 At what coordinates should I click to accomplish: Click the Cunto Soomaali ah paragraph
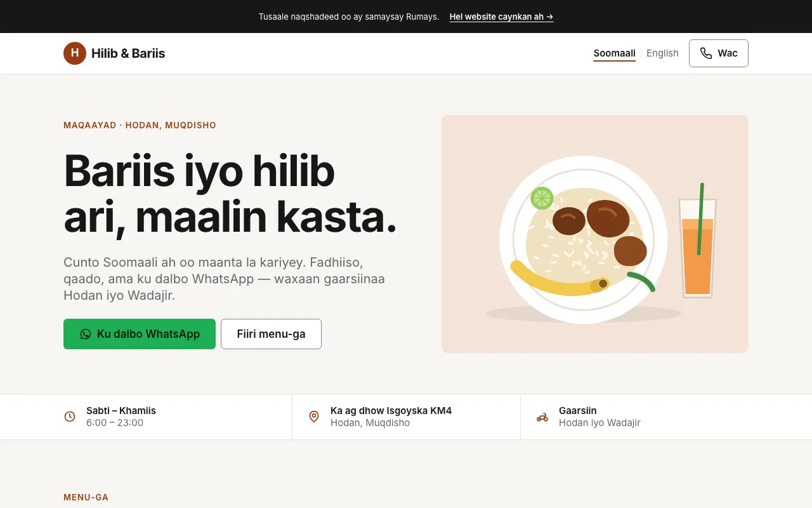pyautogui.click(x=224, y=279)
